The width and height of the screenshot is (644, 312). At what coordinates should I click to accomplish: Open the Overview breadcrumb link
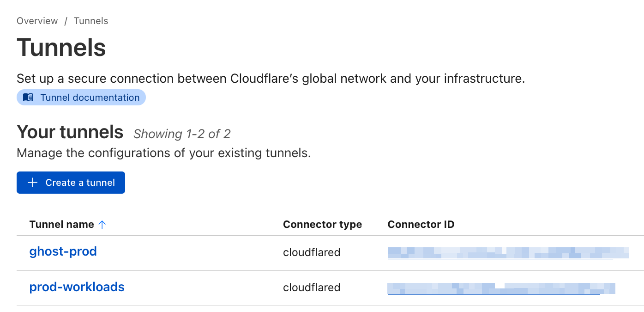37,21
